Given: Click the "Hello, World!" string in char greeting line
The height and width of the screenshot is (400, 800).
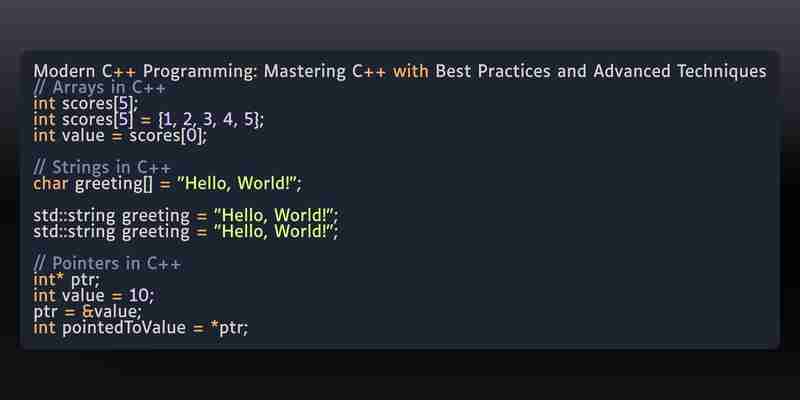Looking at the screenshot, I should click(237, 183).
